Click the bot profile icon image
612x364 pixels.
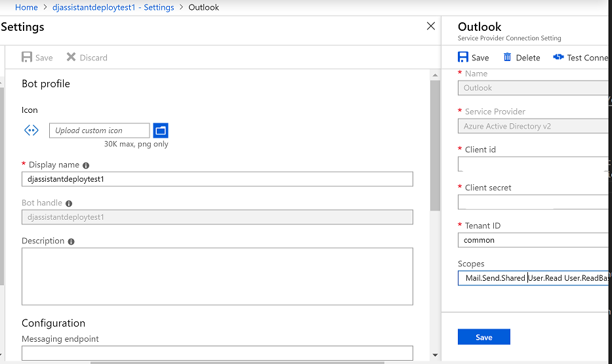click(x=31, y=131)
